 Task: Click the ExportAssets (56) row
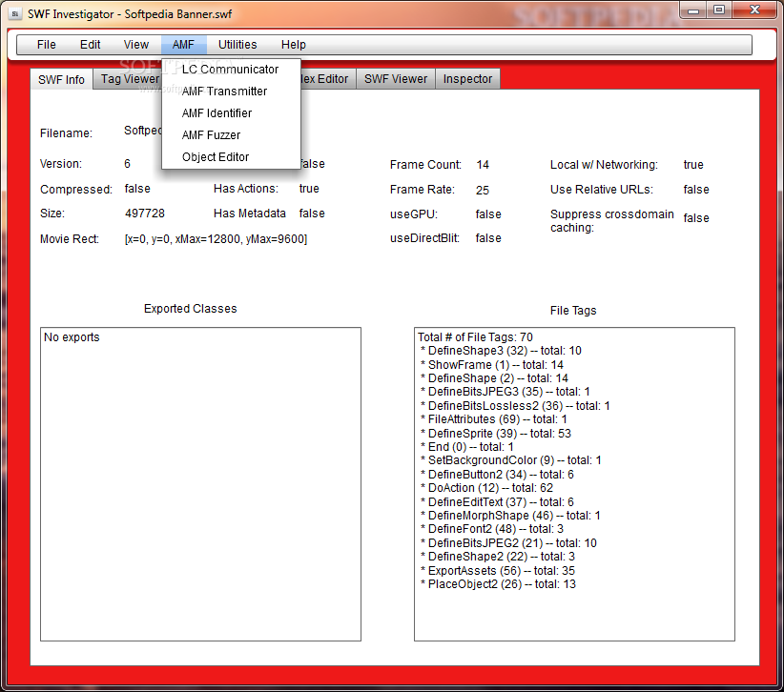498,571
